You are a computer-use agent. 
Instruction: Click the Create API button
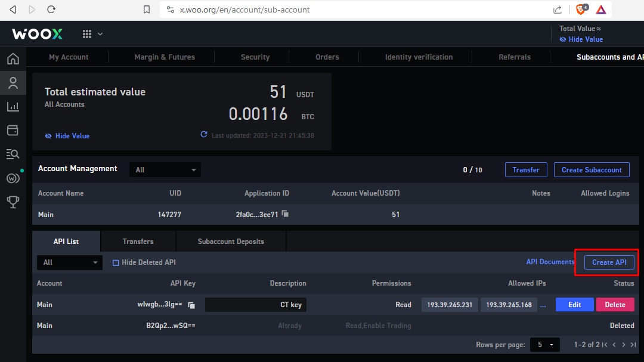(609, 262)
